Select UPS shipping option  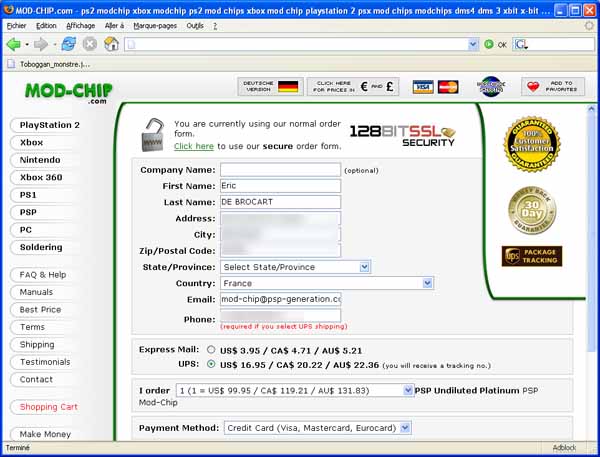[211, 364]
